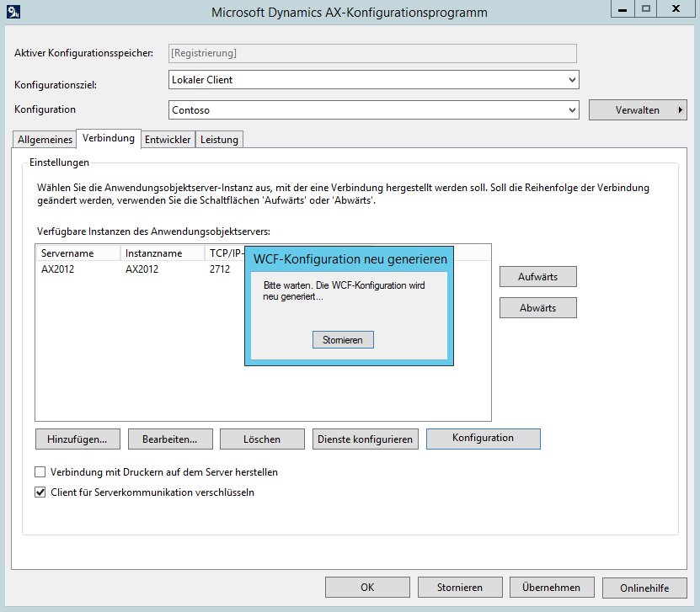
Task: Switch to the Leistung tab
Action: tap(219, 139)
